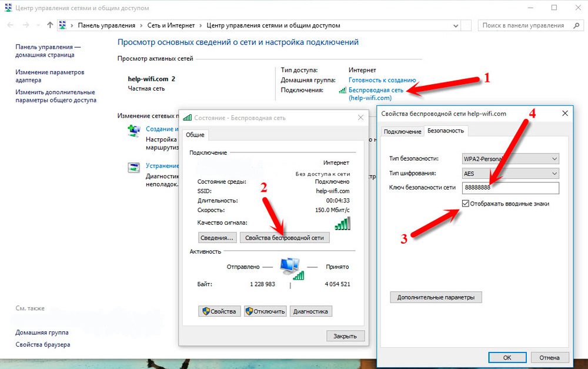Open Изменение параметров адаптера link

click(50, 76)
